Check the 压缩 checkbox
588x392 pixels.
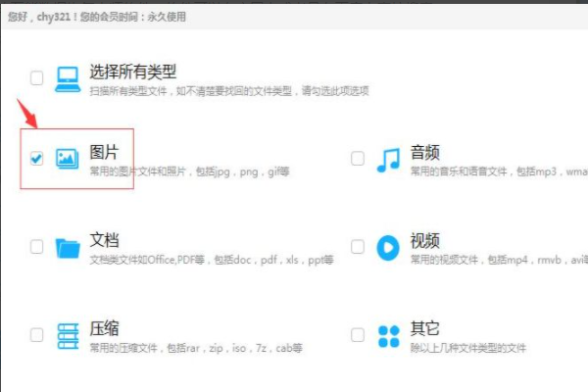(x=37, y=335)
